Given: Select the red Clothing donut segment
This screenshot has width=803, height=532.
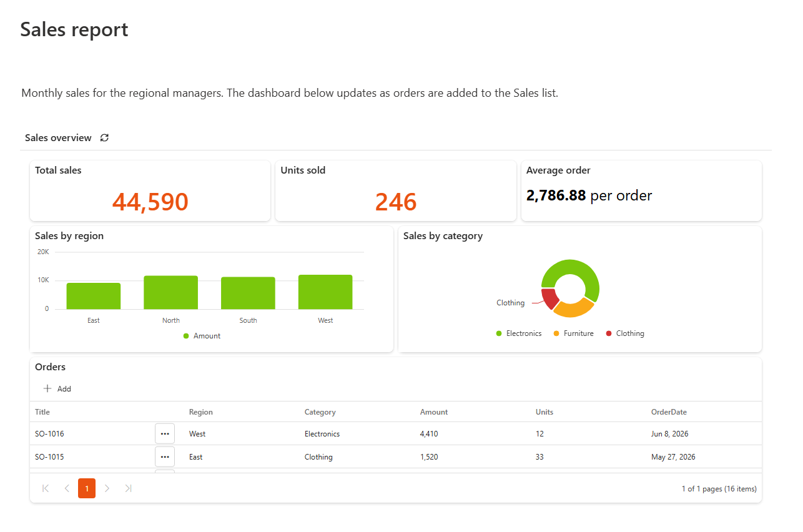Looking at the screenshot, I should pos(549,299).
